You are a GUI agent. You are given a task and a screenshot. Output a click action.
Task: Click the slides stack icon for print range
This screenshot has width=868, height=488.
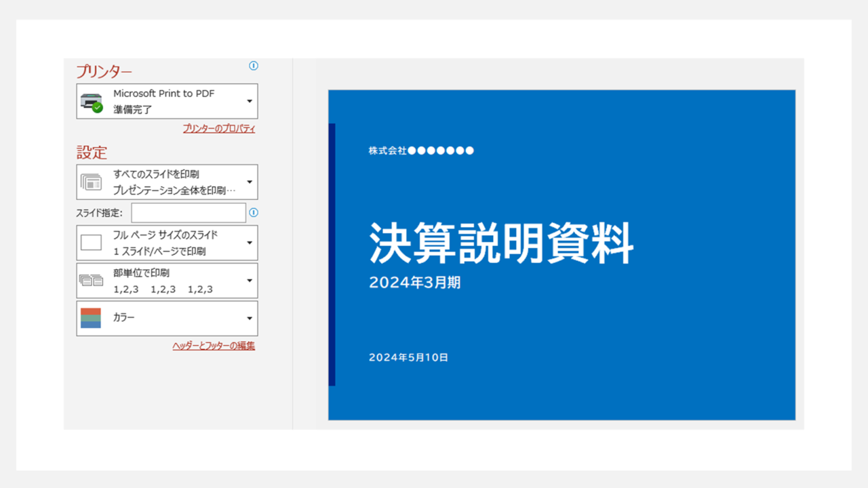[x=92, y=182]
